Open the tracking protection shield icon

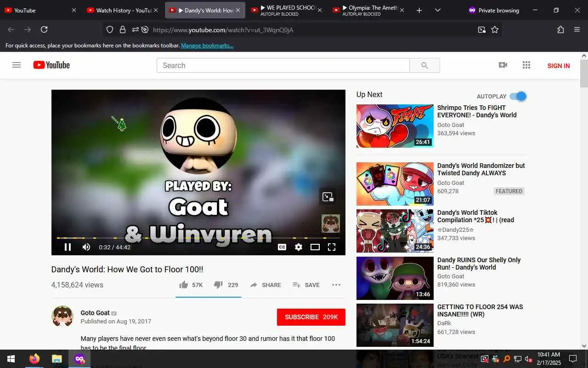coord(110,29)
